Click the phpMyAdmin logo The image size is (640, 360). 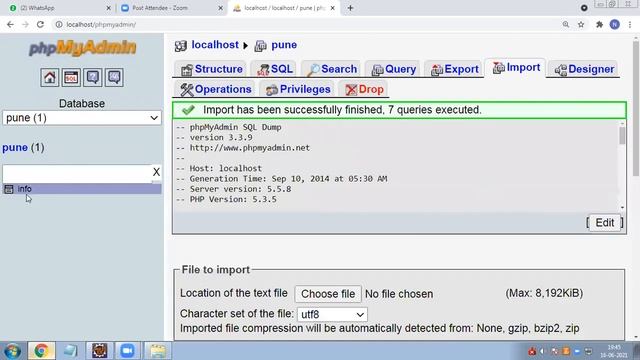pos(82,48)
